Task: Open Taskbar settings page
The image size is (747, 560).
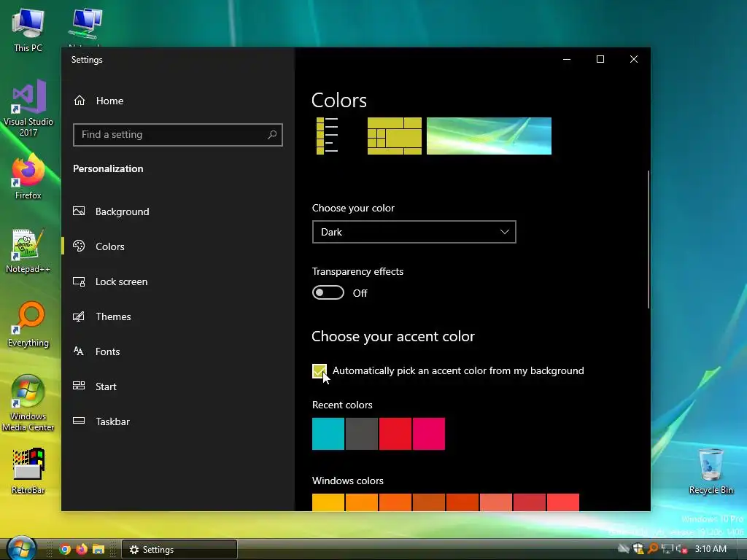Action: point(101,421)
